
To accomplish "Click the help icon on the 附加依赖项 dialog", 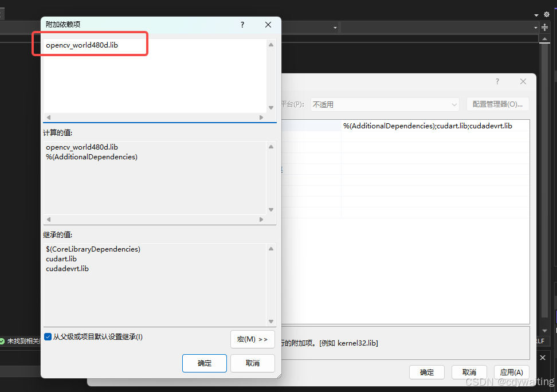I will tap(242, 25).
